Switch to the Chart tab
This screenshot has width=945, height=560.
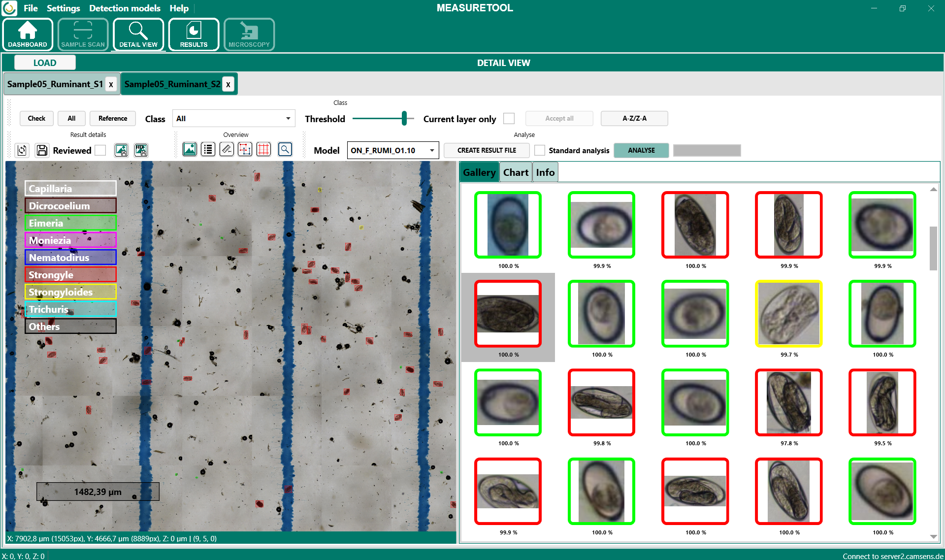(516, 172)
